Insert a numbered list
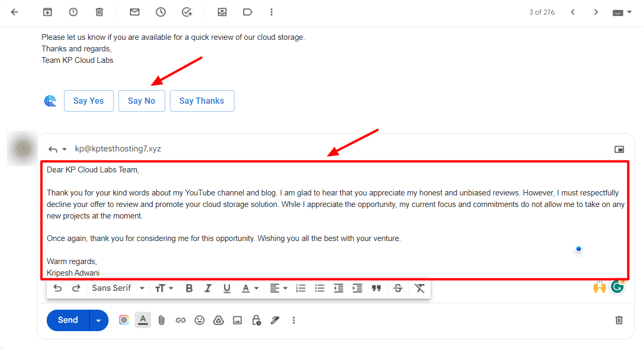Viewport: 644px width, 350px height. click(x=301, y=288)
